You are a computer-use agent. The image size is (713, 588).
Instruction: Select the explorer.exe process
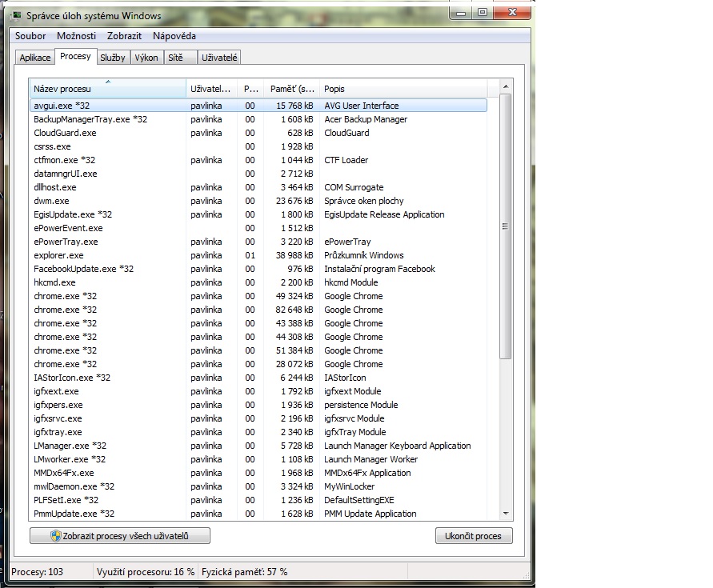point(258,255)
